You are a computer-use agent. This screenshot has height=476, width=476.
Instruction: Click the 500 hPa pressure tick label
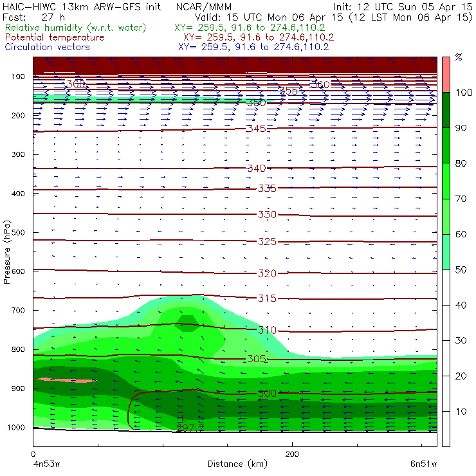[x=18, y=233]
